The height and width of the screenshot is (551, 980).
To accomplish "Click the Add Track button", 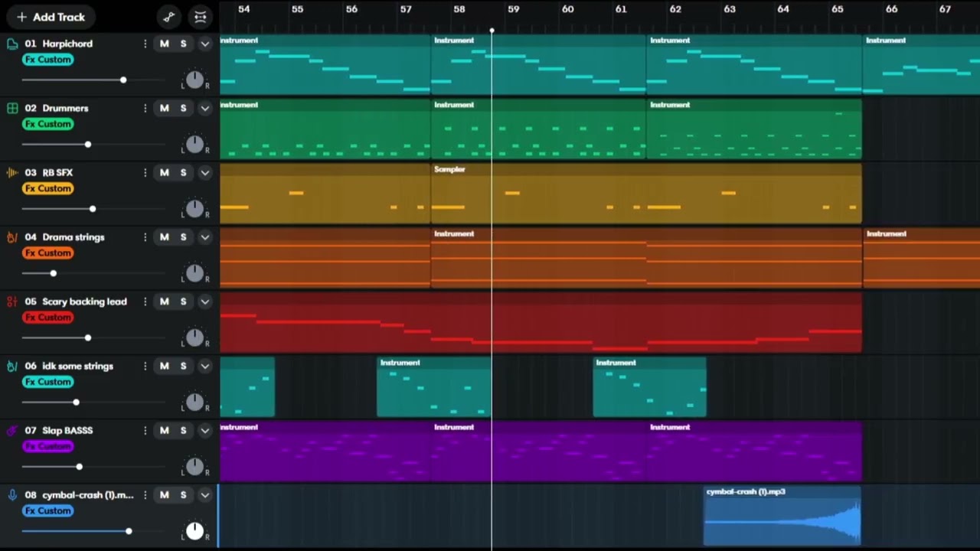I will coord(51,17).
